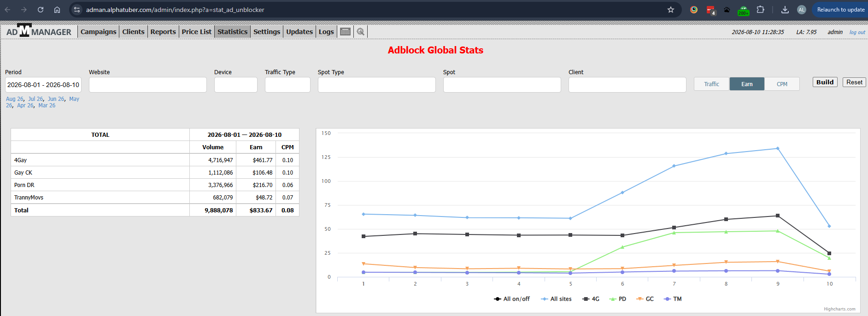The height and width of the screenshot is (316, 868).
Task: Click the log out link
Action: coord(857,32)
